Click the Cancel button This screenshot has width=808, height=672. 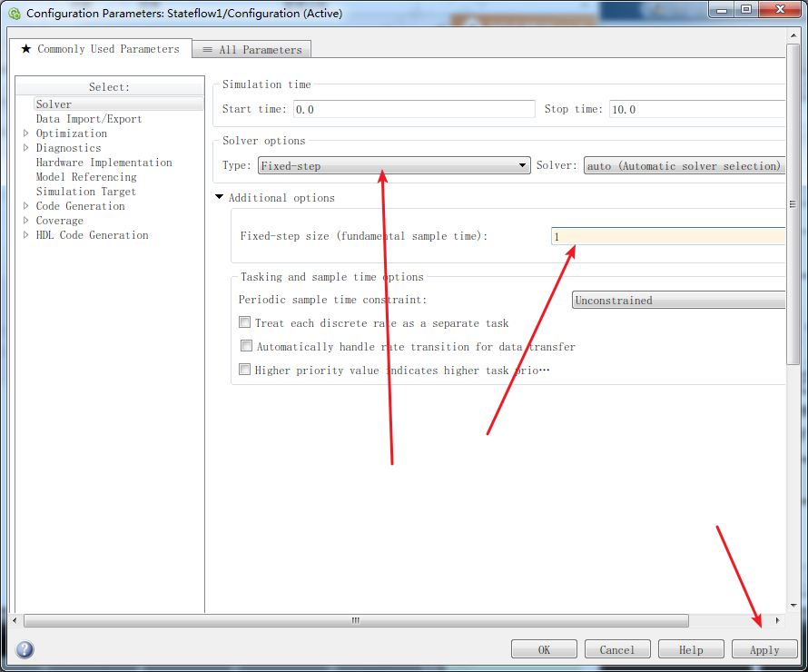(x=617, y=649)
